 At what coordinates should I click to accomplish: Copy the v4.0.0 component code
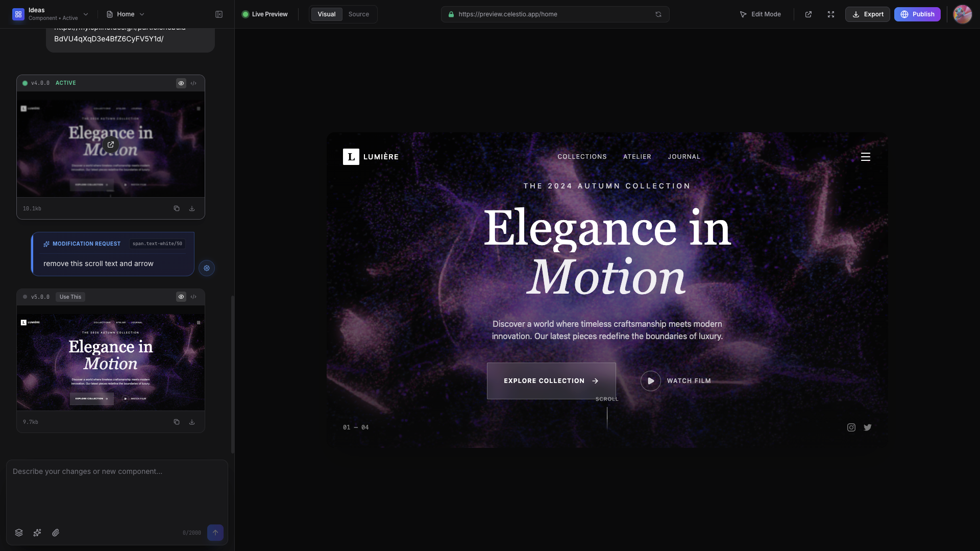pyautogui.click(x=177, y=208)
